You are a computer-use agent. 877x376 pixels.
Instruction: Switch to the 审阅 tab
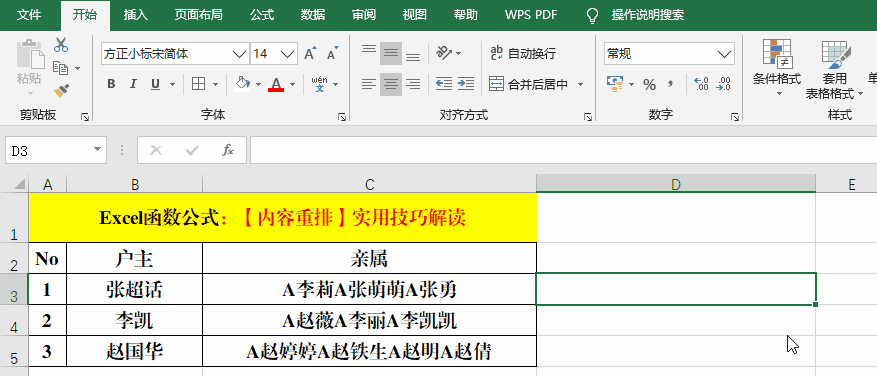coord(364,15)
